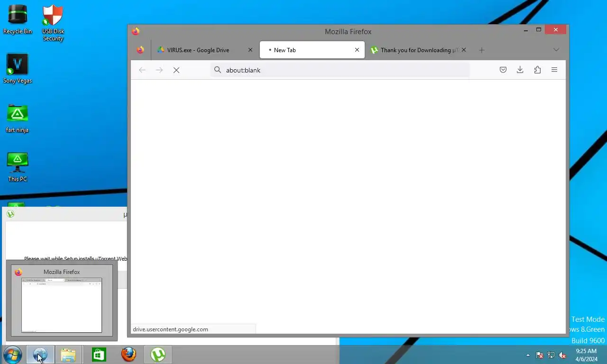Click the Firefox taskbar icon
The image size is (607, 364).
pyautogui.click(x=129, y=355)
